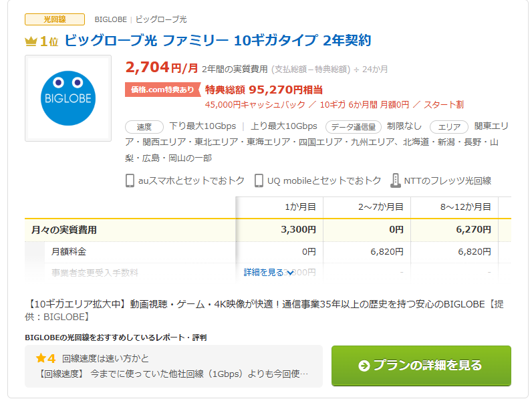Click the 価格.com特典あり badge

click(x=162, y=90)
